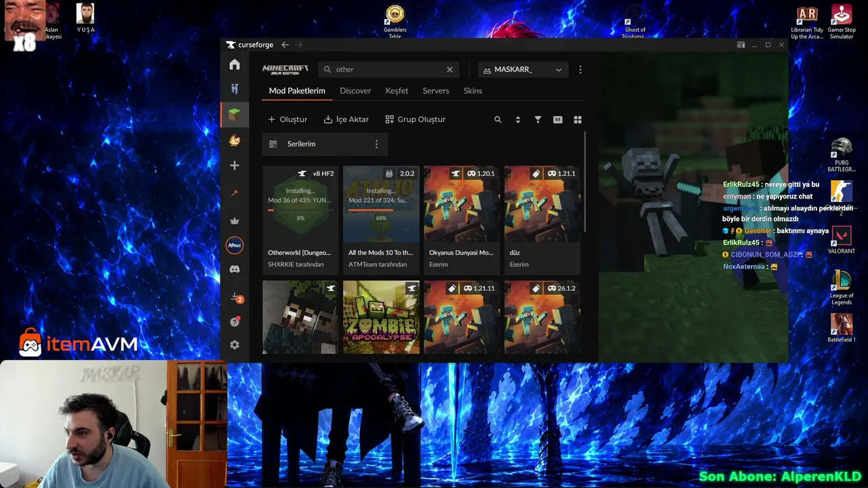868x488 pixels.
Task: Clear the search field with the X
Action: (x=450, y=69)
